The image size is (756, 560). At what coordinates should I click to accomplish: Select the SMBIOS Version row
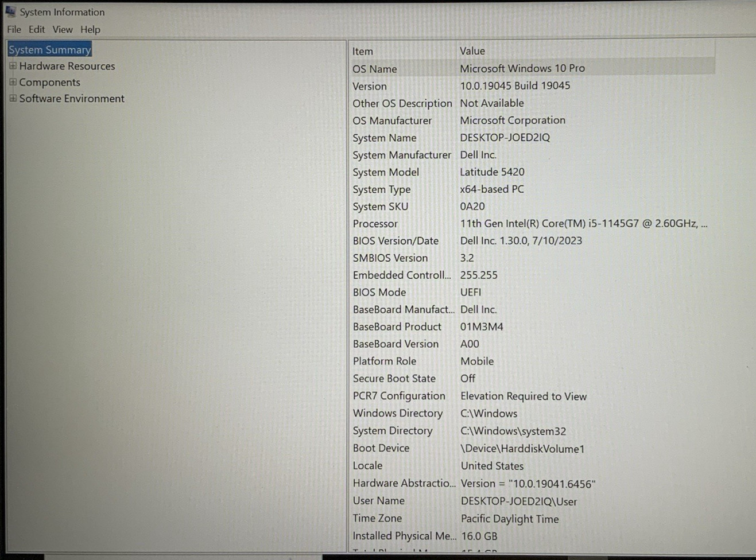532,258
